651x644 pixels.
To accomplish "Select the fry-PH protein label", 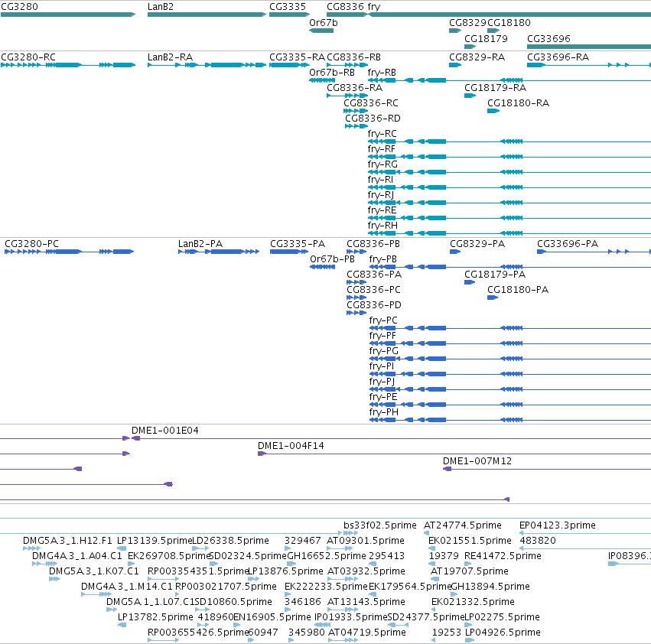I will (383, 412).
